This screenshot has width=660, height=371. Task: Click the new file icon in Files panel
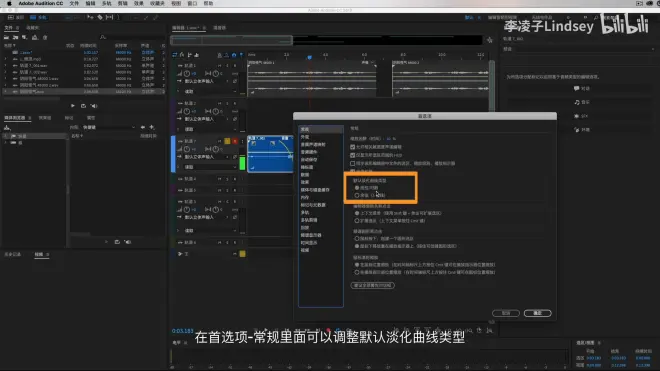tap(24, 37)
